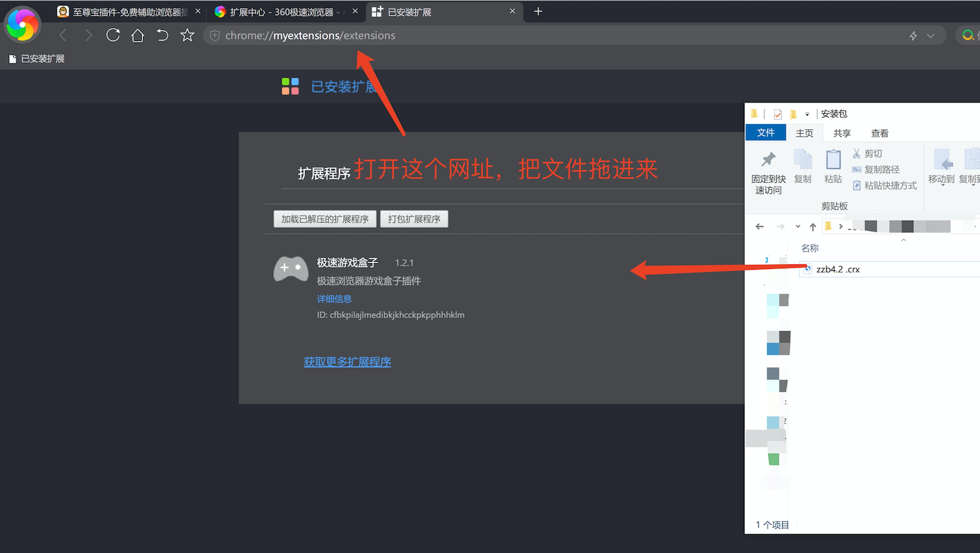Viewport: 980px width, 553px height.
Task: Close the 至尊宝插件 tab
Action: (x=198, y=11)
